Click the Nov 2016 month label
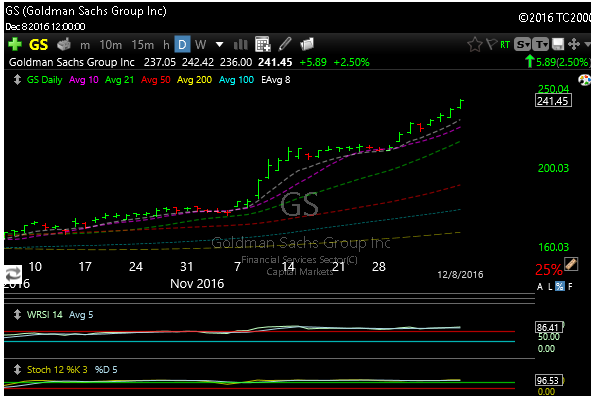This screenshot has height=396, width=591. click(197, 283)
